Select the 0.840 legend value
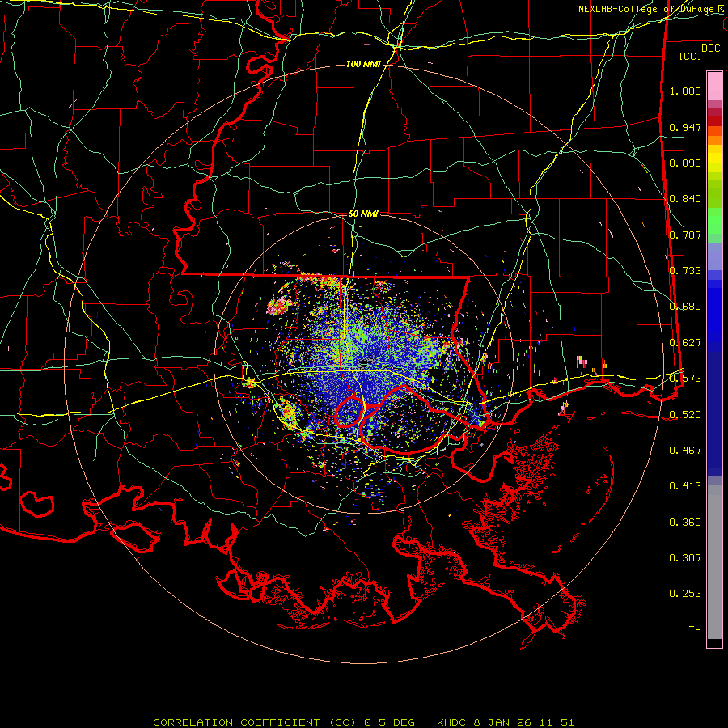728x728 pixels. coord(685,199)
